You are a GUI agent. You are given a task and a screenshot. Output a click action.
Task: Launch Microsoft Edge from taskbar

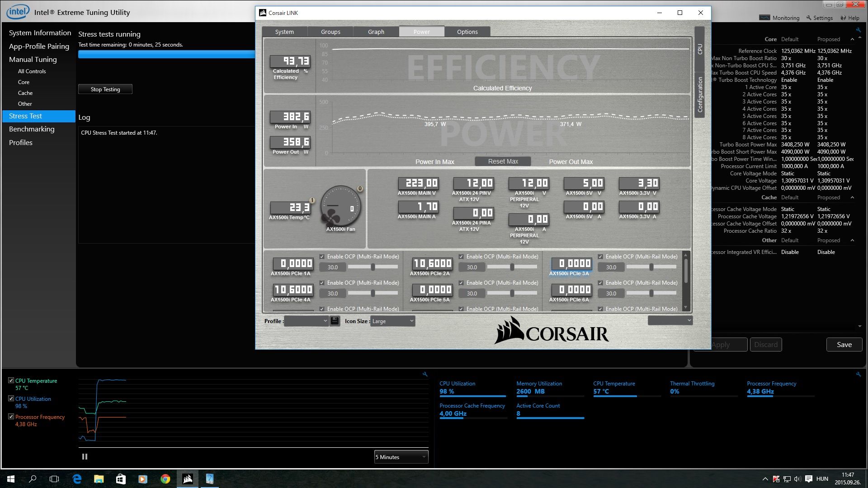[x=77, y=479]
